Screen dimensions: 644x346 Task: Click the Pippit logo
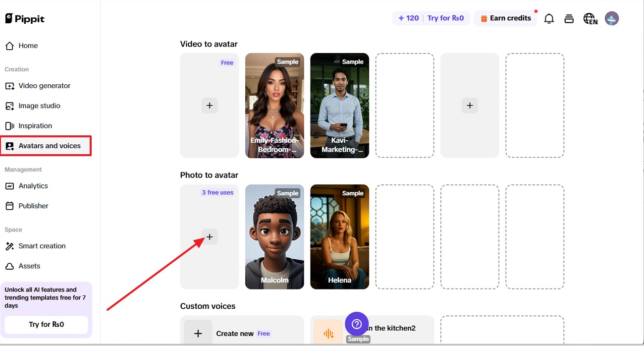25,19
